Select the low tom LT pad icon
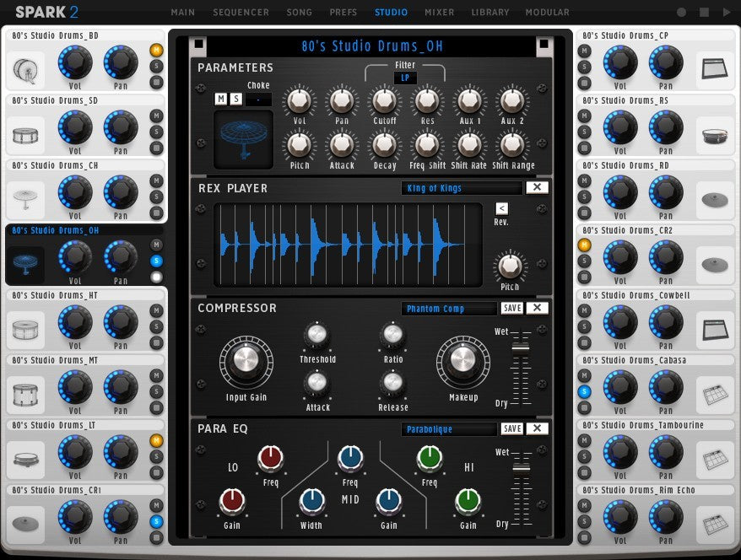The height and width of the screenshot is (560, 741). (x=25, y=460)
